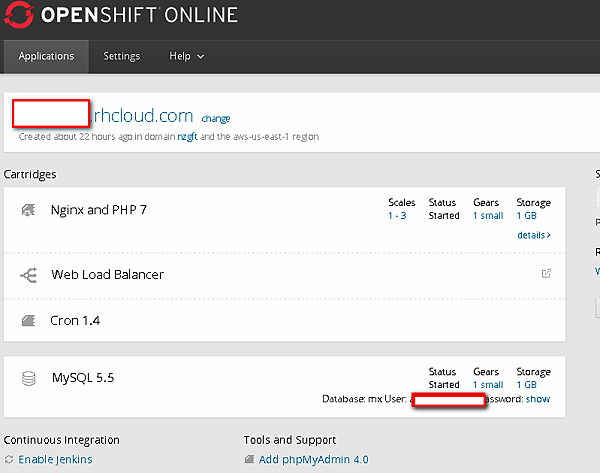The image size is (600, 473).
Task: Click the 1 - 3 scales link
Action: point(397,216)
